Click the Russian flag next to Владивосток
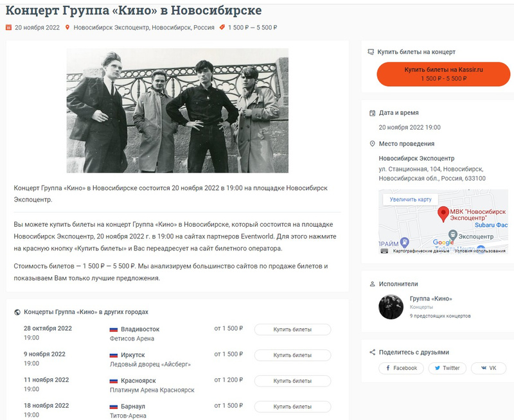 click(114, 329)
